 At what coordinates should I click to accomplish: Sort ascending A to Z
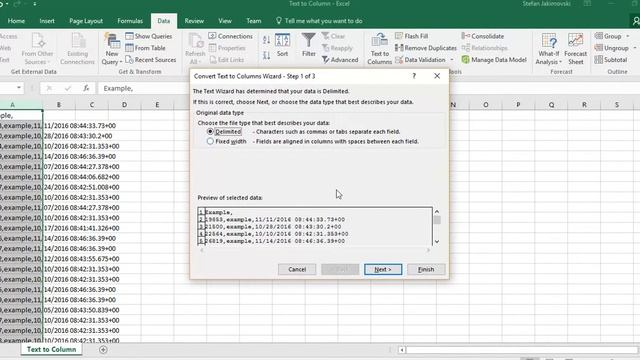(x=267, y=40)
